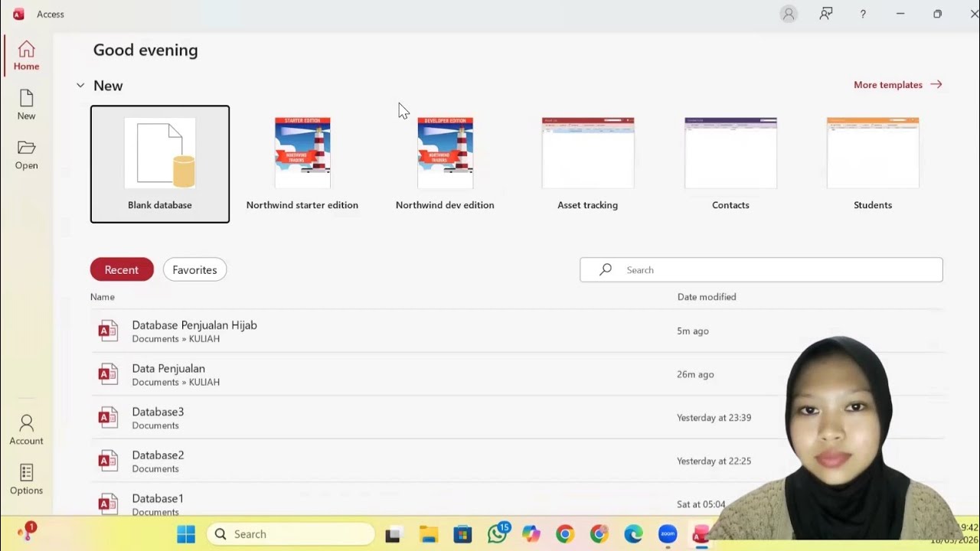Open the More templates link
This screenshot has width=980, height=551.
click(897, 85)
